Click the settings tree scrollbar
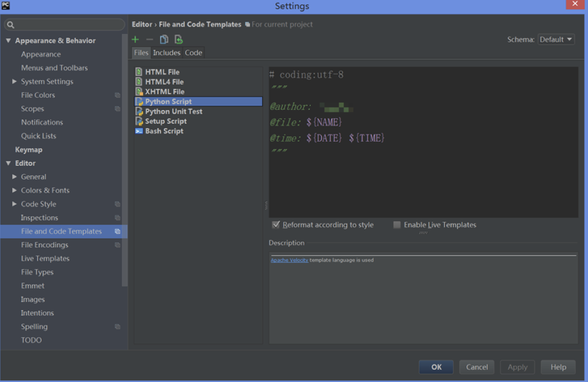588x382 pixels. [x=125, y=160]
